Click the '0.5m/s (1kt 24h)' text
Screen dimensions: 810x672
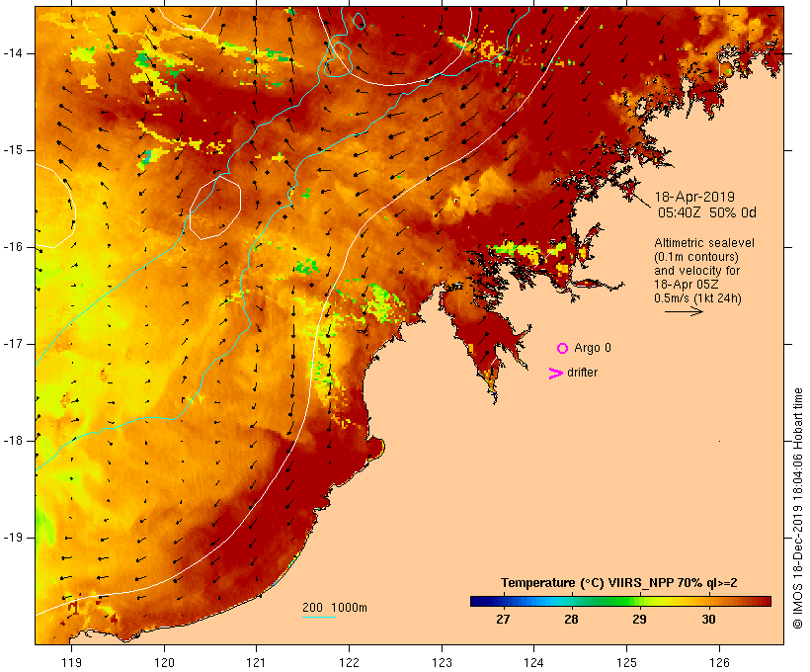coord(697,298)
